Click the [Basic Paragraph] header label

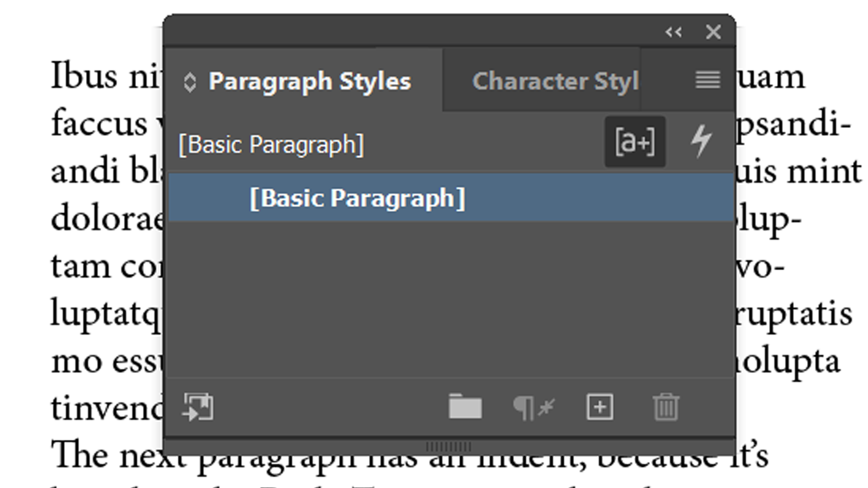coord(271,145)
